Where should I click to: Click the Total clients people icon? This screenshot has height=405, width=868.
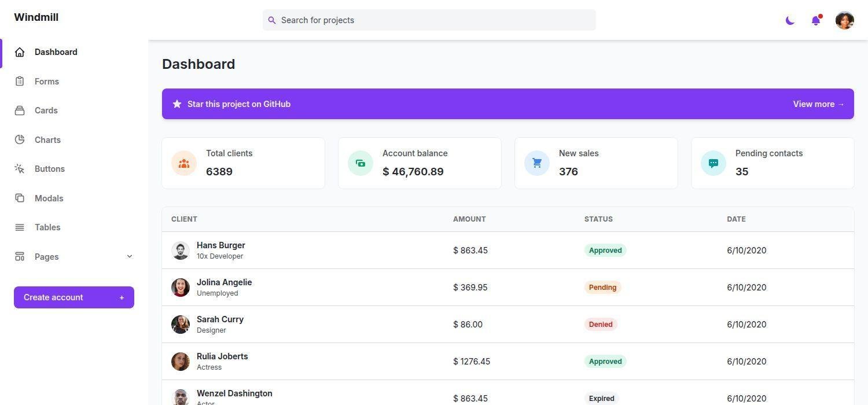(184, 163)
